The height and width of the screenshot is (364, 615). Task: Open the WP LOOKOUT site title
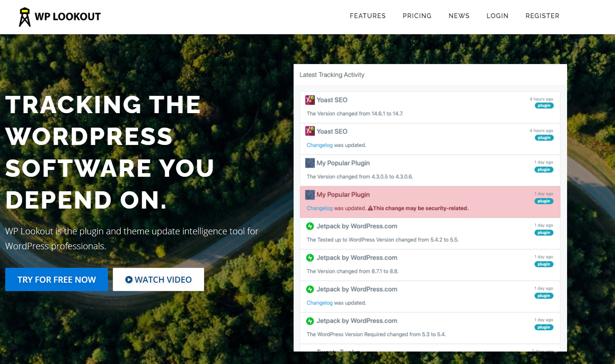tap(68, 17)
